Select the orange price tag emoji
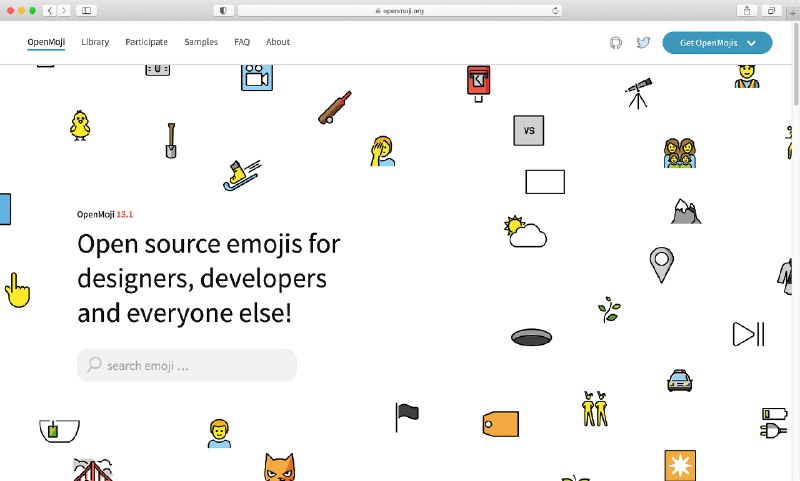The width and height of the screenshot is (800, 481). point(501,424)
